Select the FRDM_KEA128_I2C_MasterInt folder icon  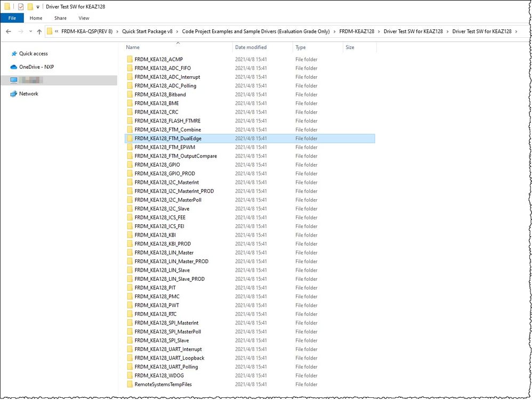130,182
